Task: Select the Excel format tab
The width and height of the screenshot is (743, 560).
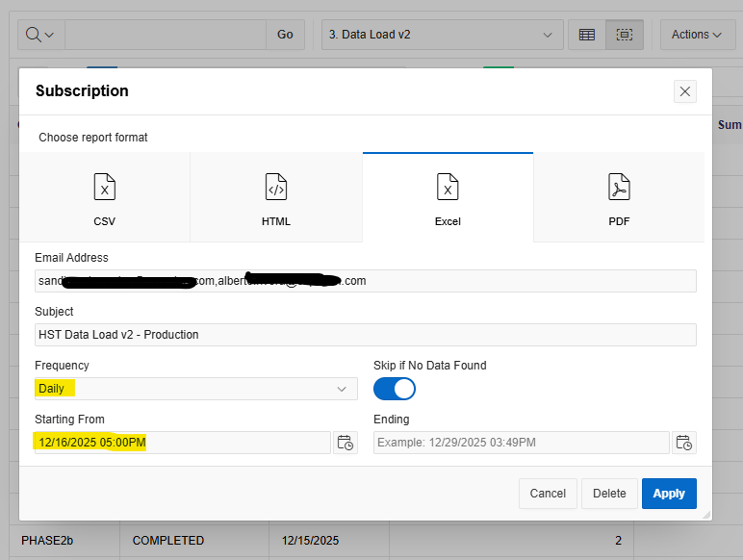Action: click(448, 197)
